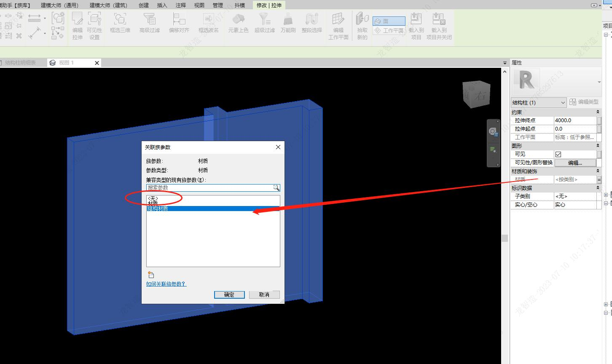Click the associate parameter button beside 材质
Screen dimensions: 612x364
(599, 179)
